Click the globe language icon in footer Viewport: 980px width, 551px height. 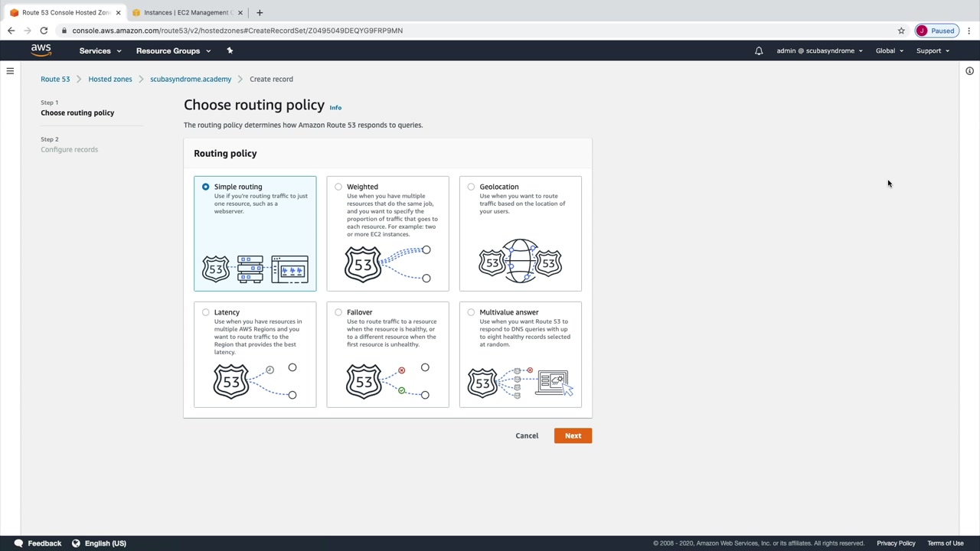click(76, 543)
